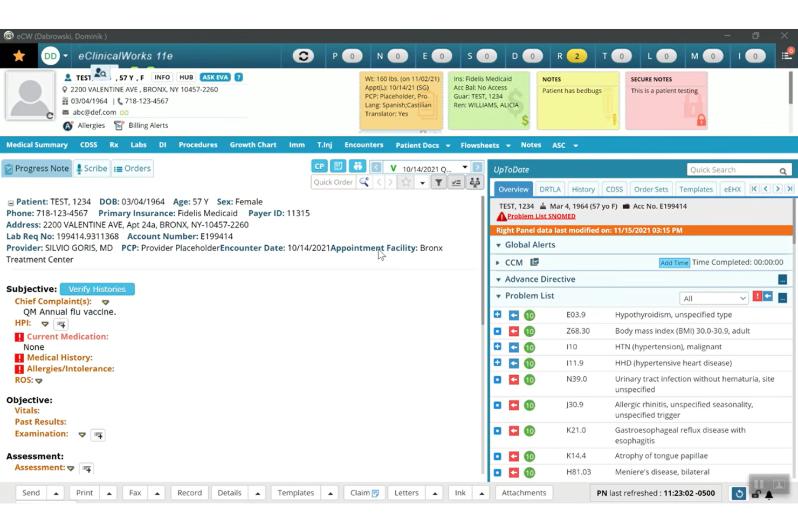Image resolution: width=798 pixels, height=532 pixels.
Task: Click the CP button in progress note toolbar
Action: tap(319, 167)
